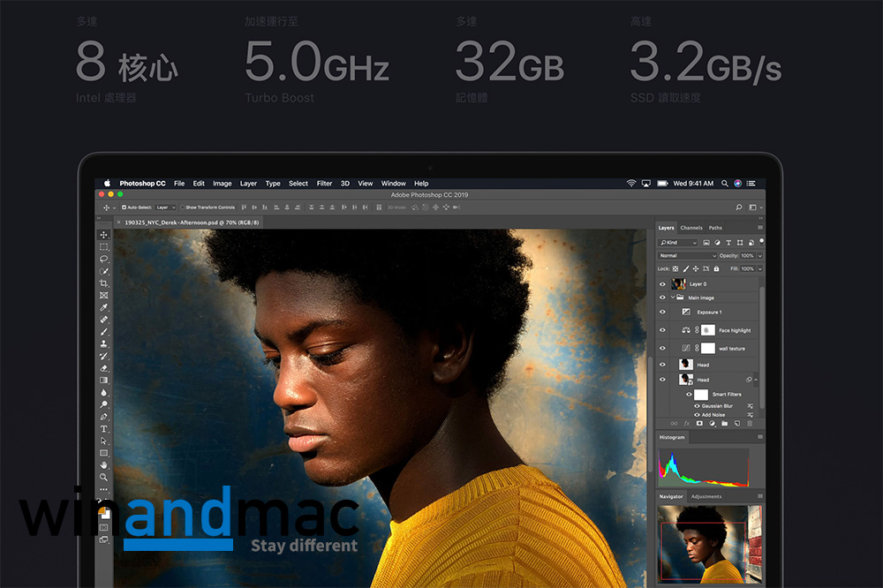Open the Kind layer filter dropdown
The height and width of the screenshot is (588, 883).
pos(678,243)
